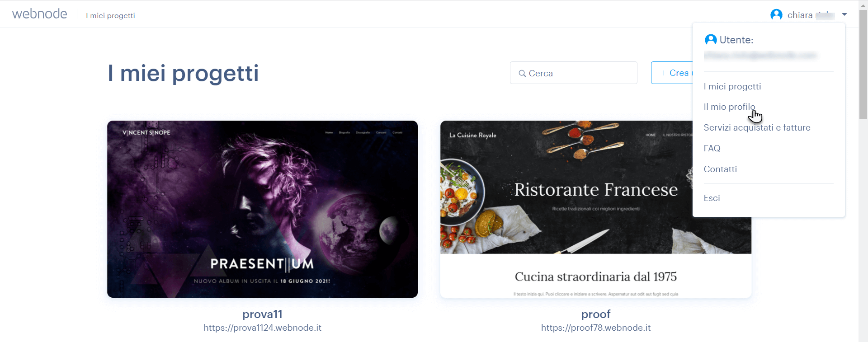The width and height of the screenshot is (868, 342).
Task: Visit the proof78.webnode.it link
Action: [596, 328]
